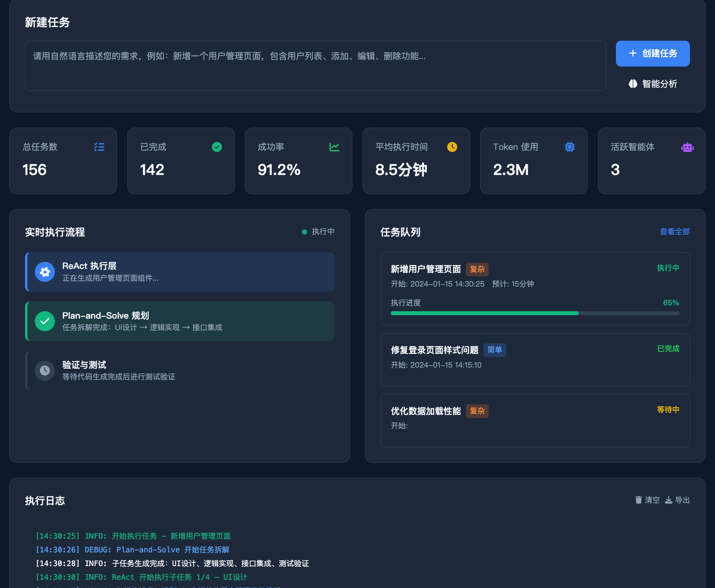Click the Plan-and-Solve 规划 checkmark icon
The height and width of the screenshot is (588, 715).
(45, 321)
